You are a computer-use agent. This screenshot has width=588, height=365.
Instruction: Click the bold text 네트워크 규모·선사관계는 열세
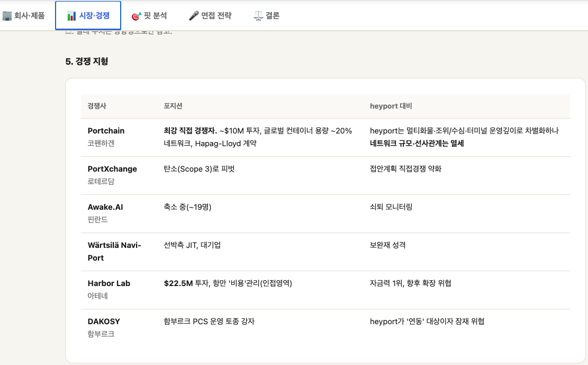(417, 144)
